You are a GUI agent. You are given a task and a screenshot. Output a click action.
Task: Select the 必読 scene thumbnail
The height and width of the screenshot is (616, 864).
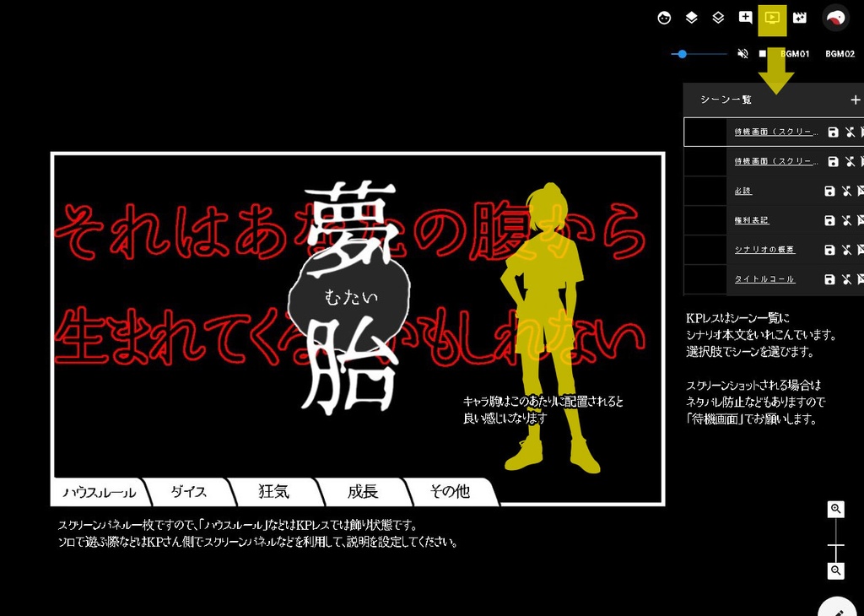pos(705,191)
